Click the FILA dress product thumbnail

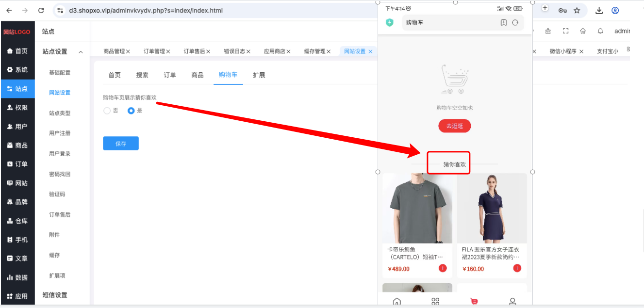coord(492,209)
